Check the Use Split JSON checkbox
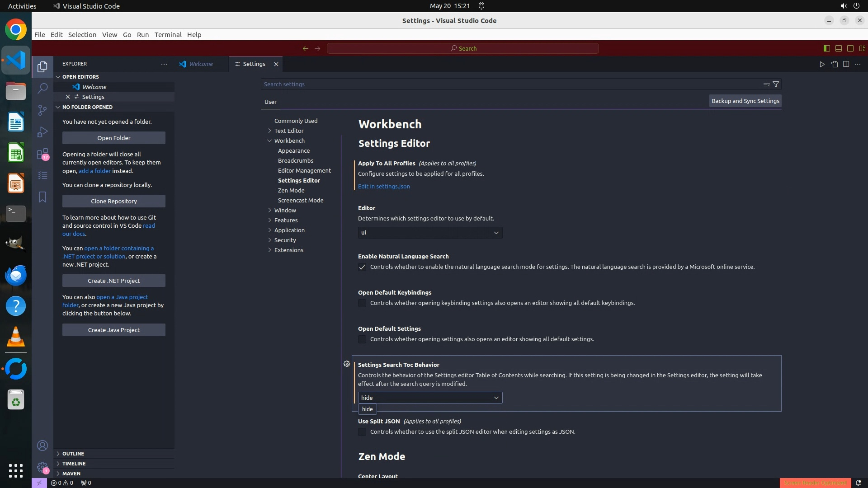Viewport: 868px width, 488px height. (362, 432)
